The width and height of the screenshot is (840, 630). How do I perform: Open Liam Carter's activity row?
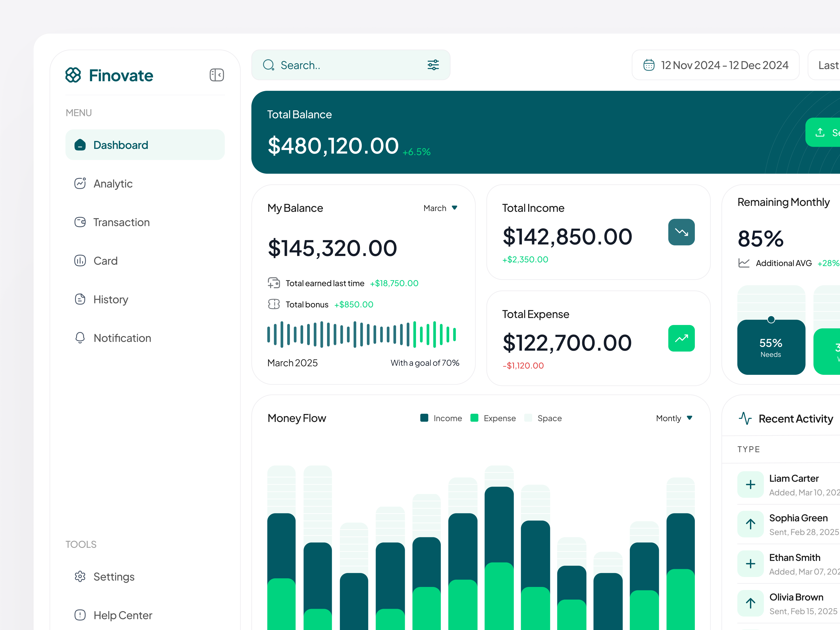(x=789, y=485)
